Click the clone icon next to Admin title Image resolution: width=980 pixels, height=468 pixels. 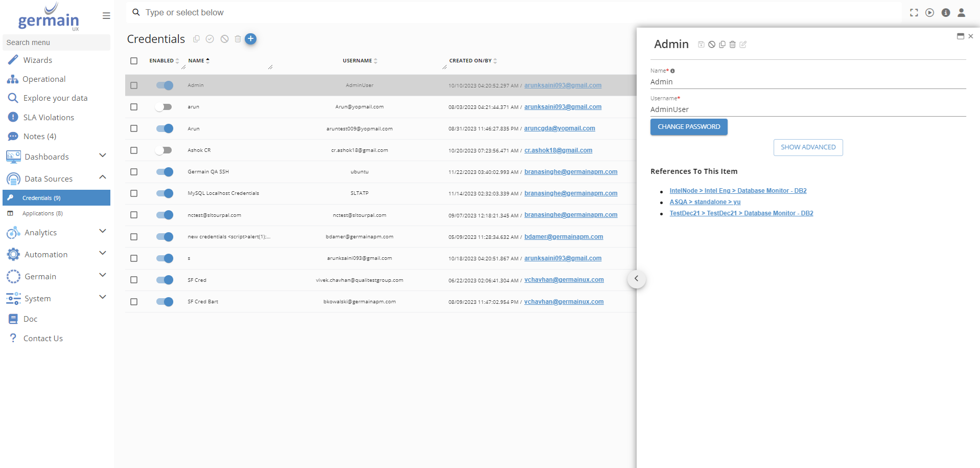[x=722, y=44]
